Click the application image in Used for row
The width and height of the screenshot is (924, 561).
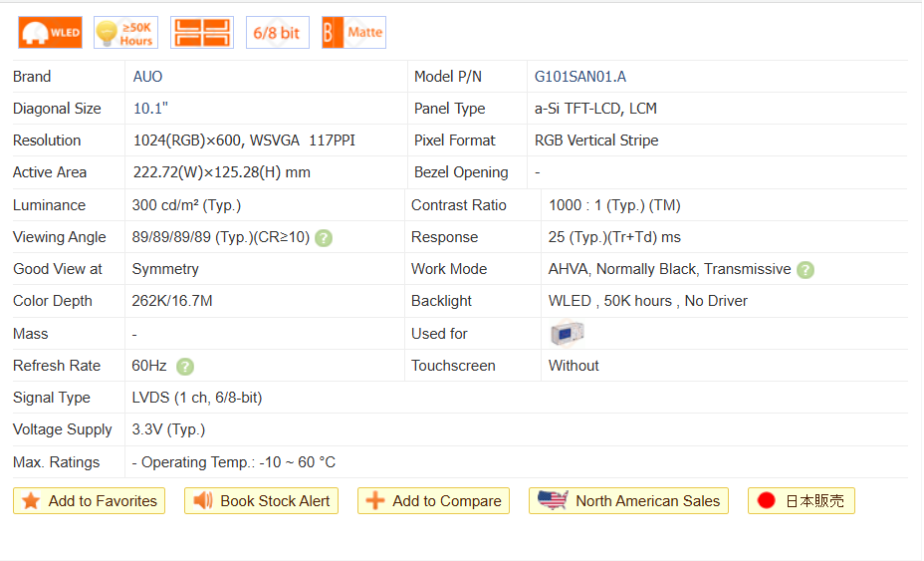[567, 334]
